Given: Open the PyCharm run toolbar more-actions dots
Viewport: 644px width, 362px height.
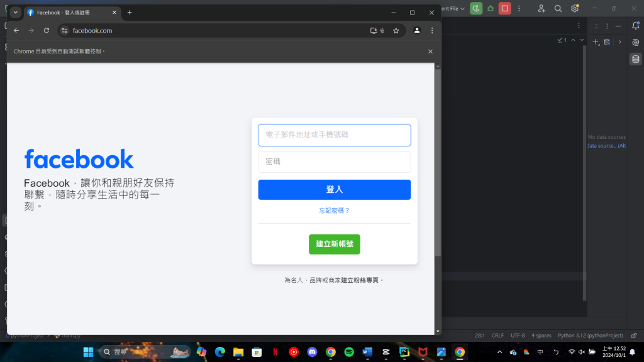Looking at the screenshot, I should coord(519,8).
